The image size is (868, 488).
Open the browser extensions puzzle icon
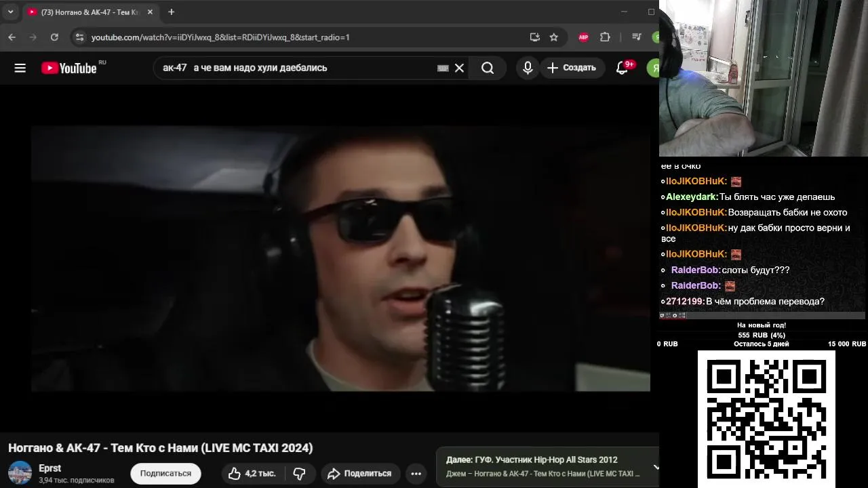[x=605, y=37]
